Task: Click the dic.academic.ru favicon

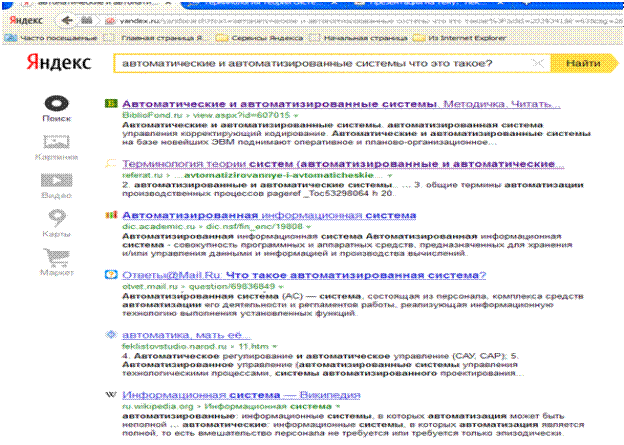Action: 111,215
